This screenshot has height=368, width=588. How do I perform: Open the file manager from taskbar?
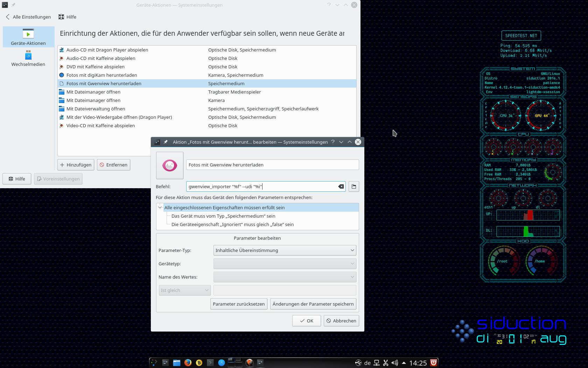[177, 363]
